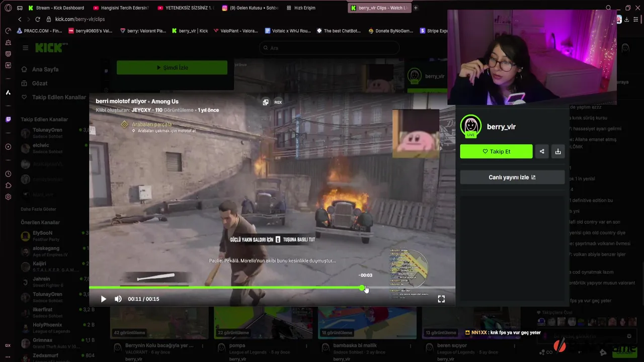
Task: Open the berry_vlr channel name
Action: 501,127
